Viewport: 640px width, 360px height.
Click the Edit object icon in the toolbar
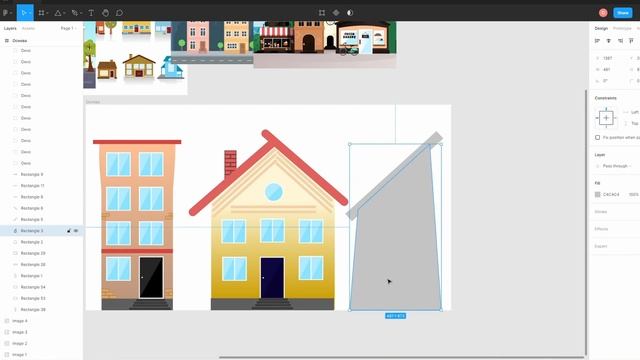click(322, 13)
